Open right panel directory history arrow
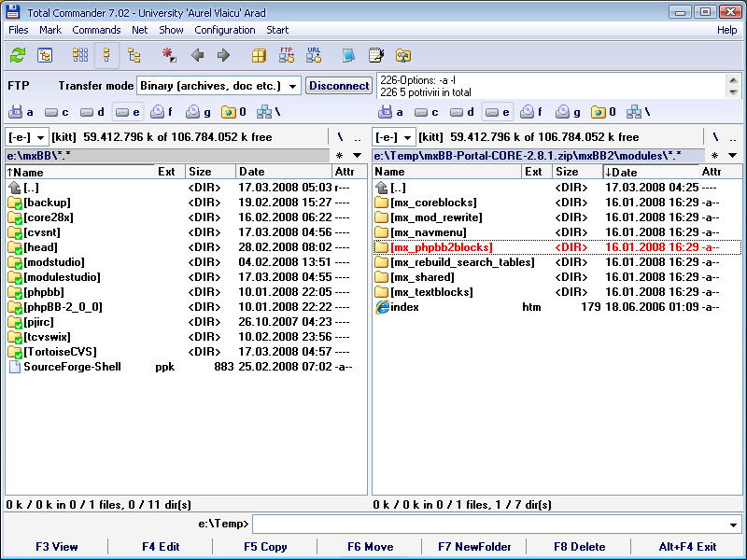 [x=732, y=155]
